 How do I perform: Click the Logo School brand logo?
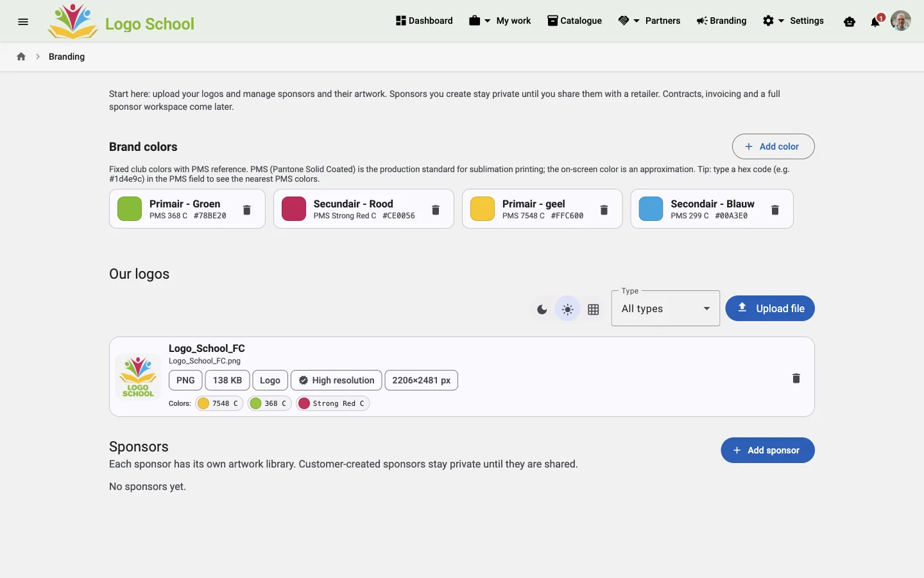pyautogui.click(x=121, y=21)
